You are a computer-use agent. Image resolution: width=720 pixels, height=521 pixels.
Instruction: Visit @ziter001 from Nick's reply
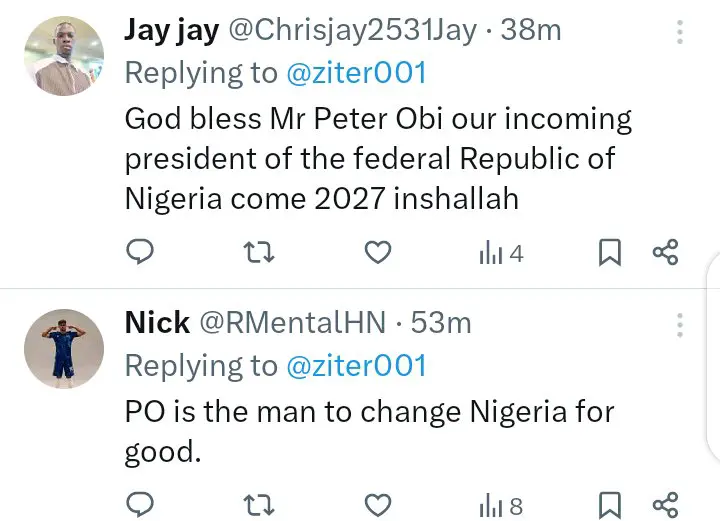357,365
